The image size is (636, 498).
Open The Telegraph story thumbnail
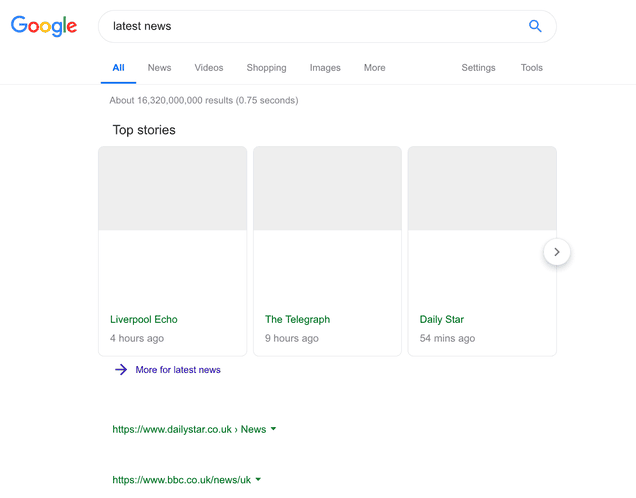[327, 188]
